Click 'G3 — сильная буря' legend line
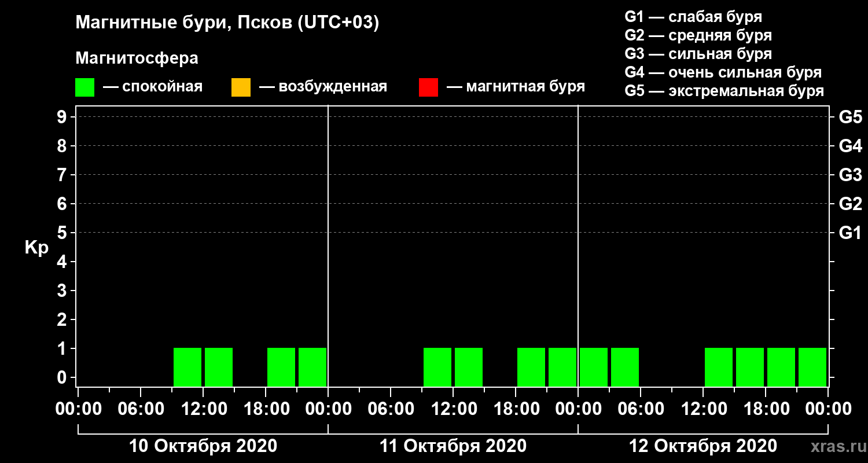This screenshot has width=868, height=463. (698, 54)
